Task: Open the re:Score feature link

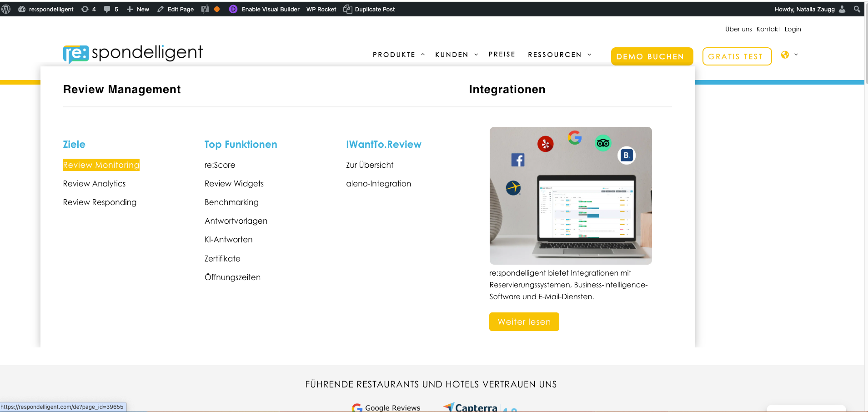Action: (x=220, y=165)
